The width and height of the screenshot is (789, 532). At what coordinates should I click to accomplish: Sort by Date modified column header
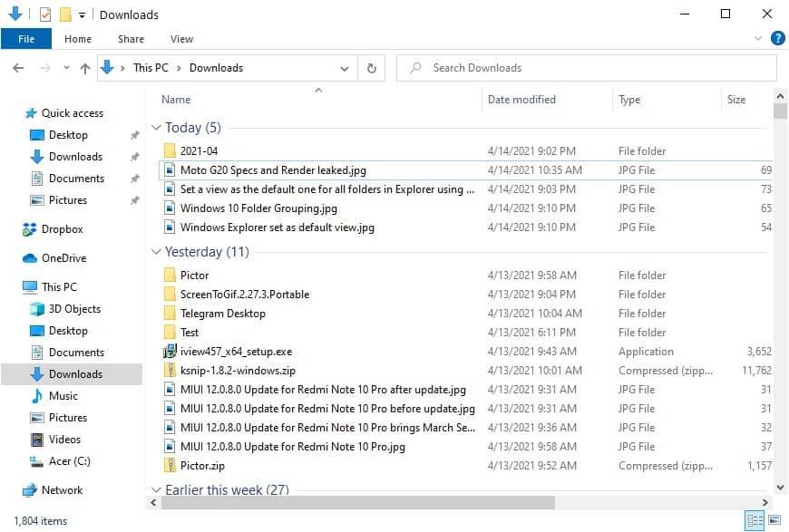tap(521, 100)
